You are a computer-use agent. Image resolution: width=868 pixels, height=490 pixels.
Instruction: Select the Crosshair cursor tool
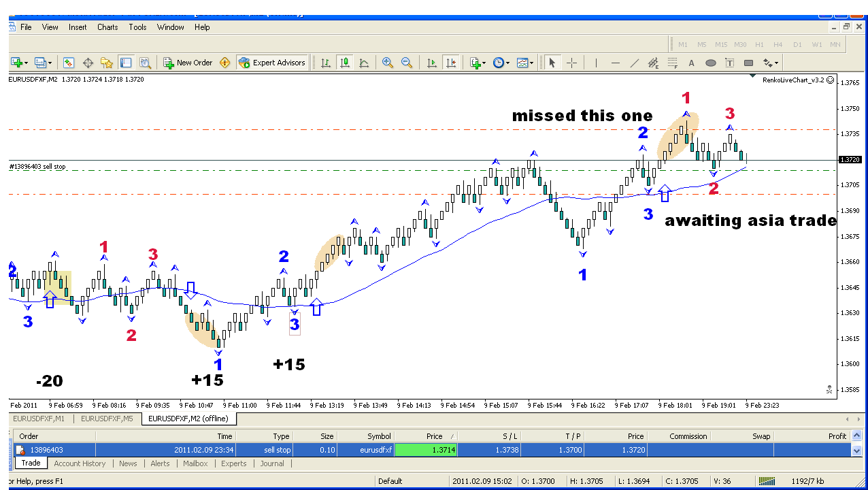pyautogui.click(x=571, y=63)
